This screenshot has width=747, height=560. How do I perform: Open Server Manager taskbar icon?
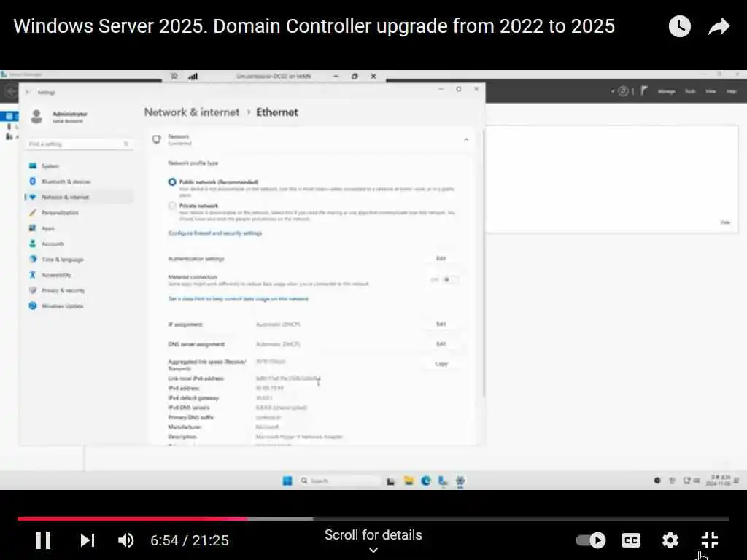[x=443, y=481]
